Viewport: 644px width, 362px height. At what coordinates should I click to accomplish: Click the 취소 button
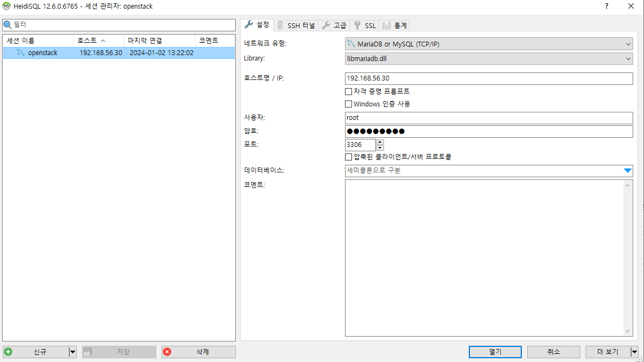[554, 352]
